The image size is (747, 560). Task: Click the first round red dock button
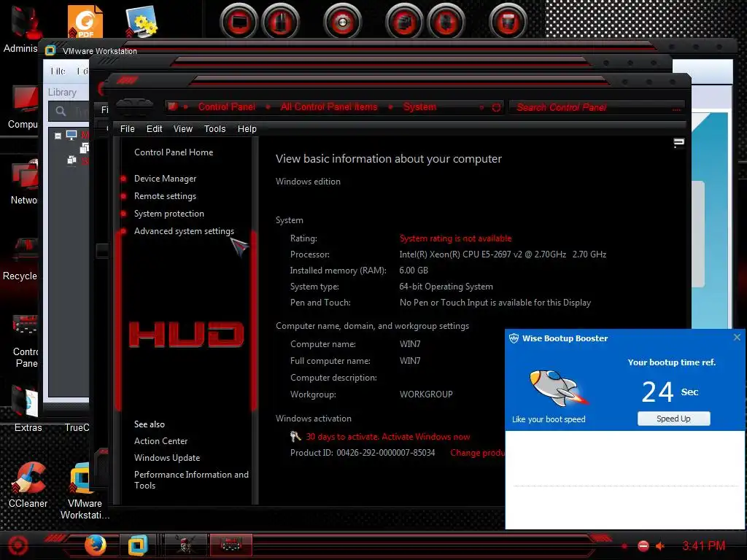pos(239,22)
